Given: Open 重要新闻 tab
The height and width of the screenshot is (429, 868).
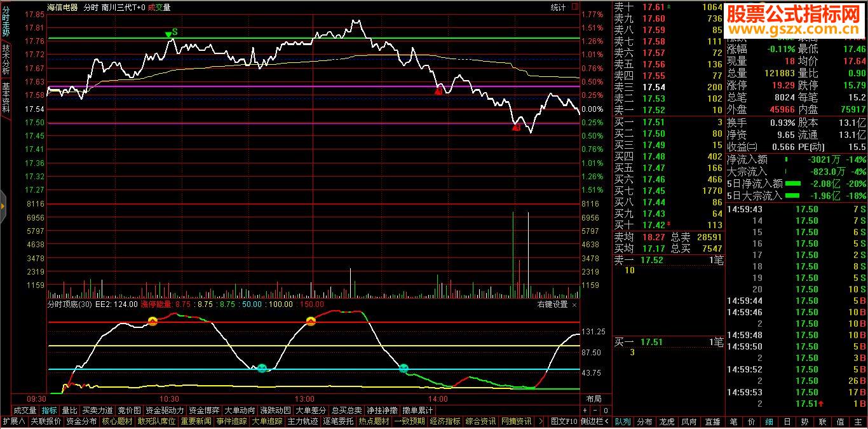Looking at the screenshot, I should [196, 421].
